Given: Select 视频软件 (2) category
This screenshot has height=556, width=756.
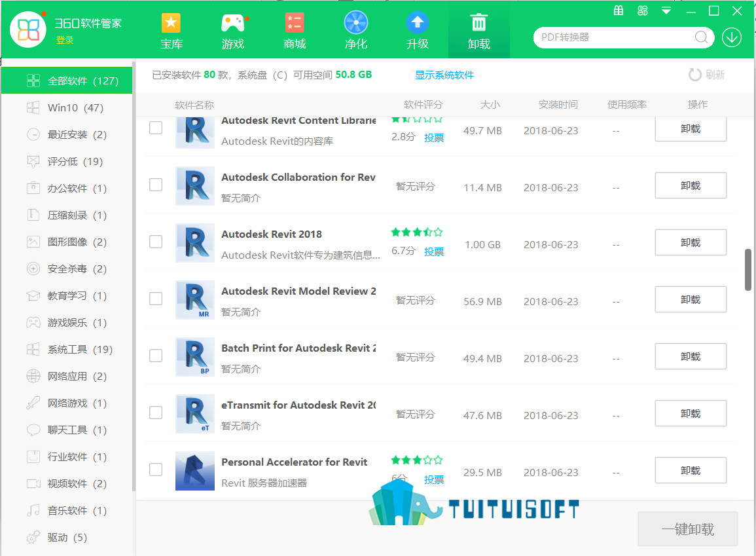Looking at the screenshot, I should tap(67, 484).
